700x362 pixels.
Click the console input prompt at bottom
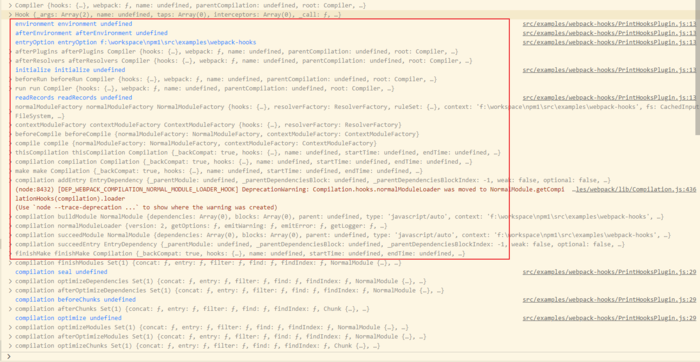pyautogui.click(x=348, y=356)
